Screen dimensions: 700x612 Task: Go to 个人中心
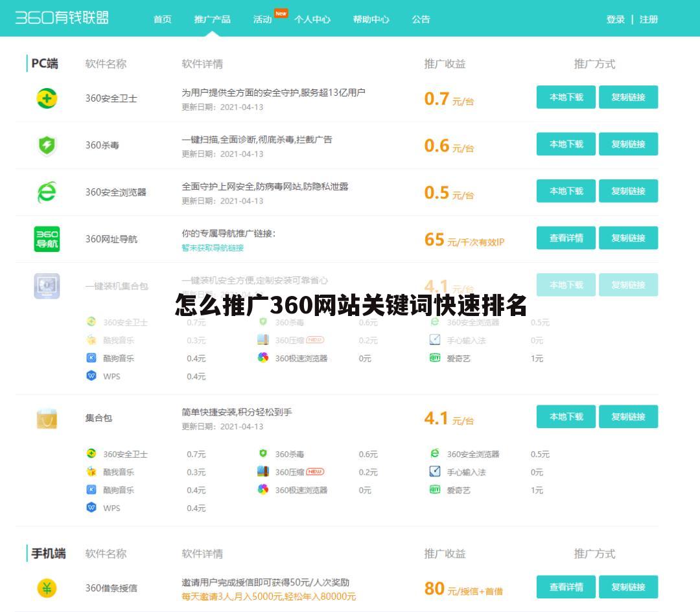pos(312,19)
